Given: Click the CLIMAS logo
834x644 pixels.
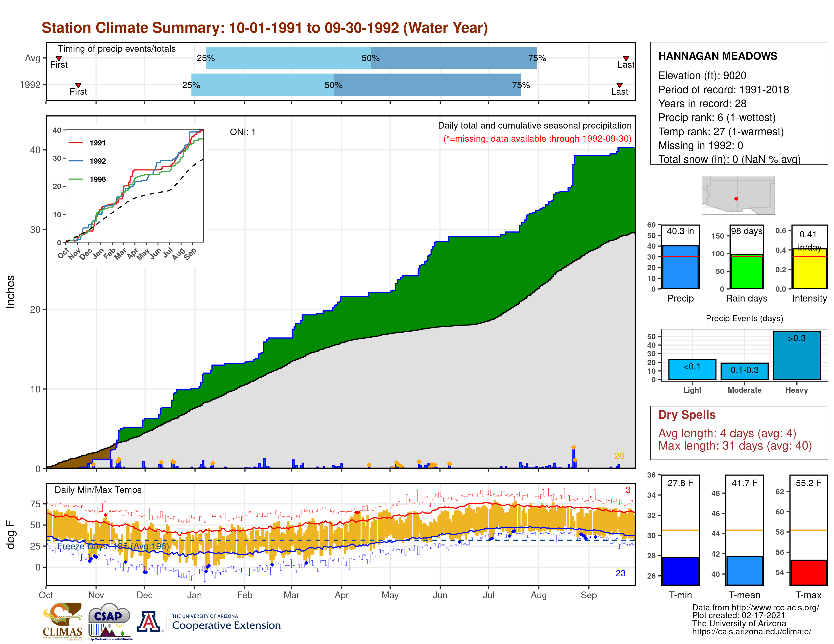Looking at the screenshot, I should [62, 622].
